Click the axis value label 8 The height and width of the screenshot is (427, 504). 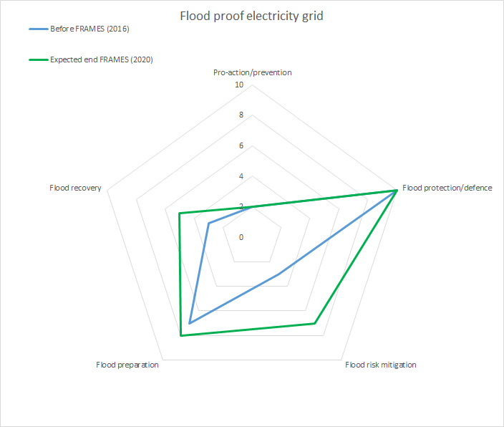click(x=241, y=115)
